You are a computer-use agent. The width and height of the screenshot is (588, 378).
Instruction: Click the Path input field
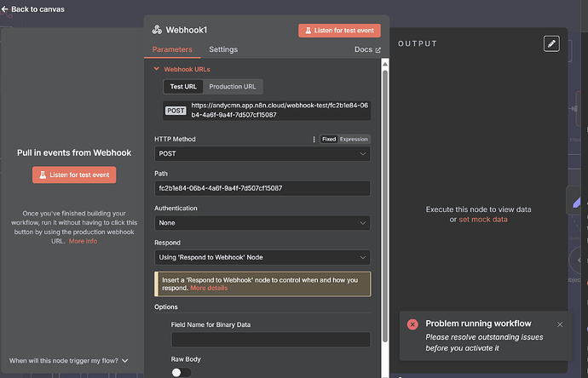[x=262, y=188]
